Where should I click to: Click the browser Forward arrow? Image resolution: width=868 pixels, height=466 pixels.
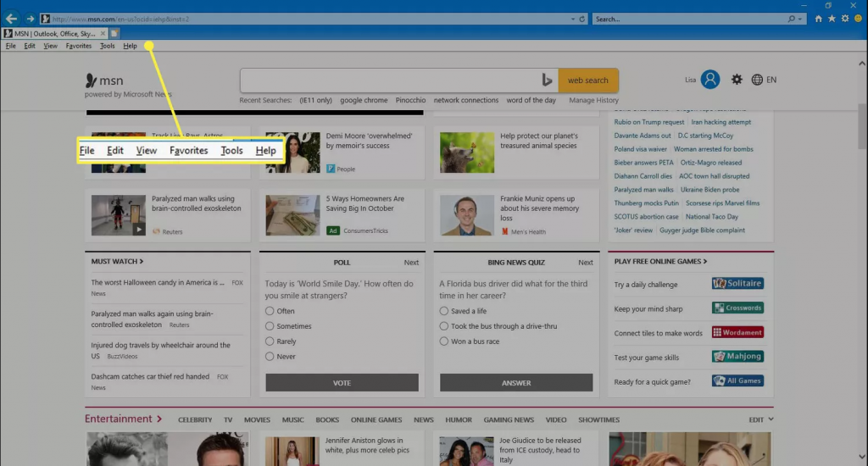pyautogui.click(x=30, y=19)
